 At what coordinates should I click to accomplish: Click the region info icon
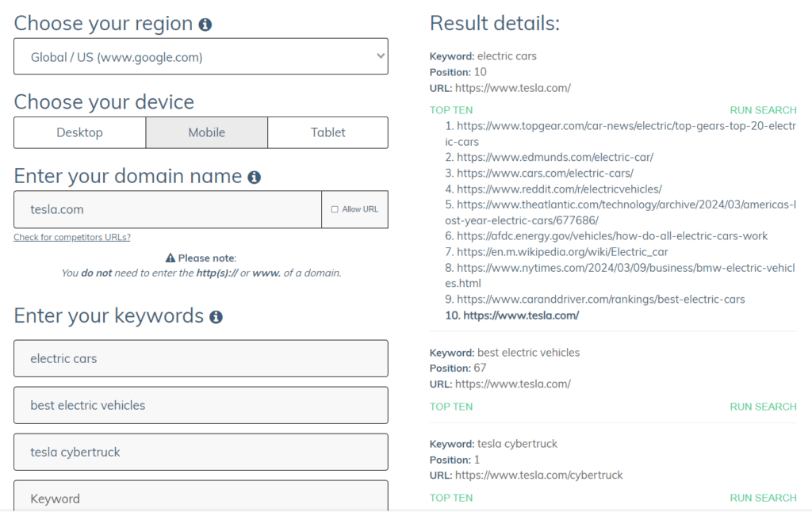pos(205,23)
